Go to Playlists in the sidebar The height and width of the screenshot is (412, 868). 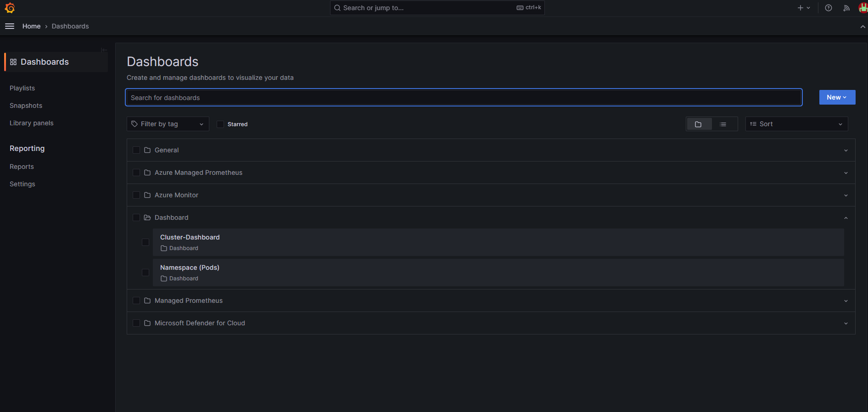[x=22, y=88]
